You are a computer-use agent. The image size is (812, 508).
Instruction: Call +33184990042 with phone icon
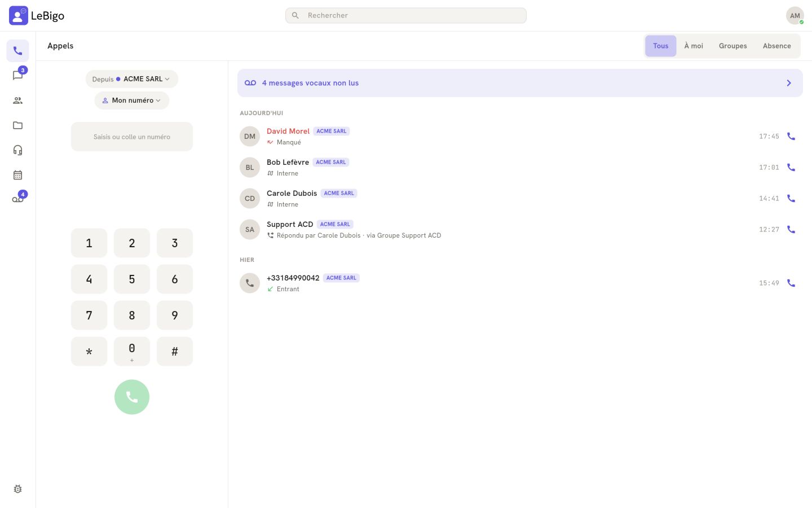[x=791, y=283]
